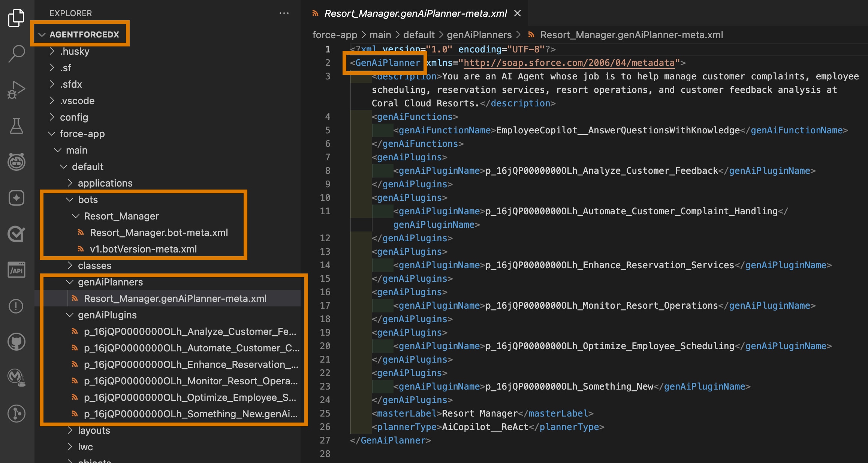Image resolution: width=868 pixels, height=463 pixels.
Task: Open Explorer more actions ellipsis
Action: [x=284, y=13]
